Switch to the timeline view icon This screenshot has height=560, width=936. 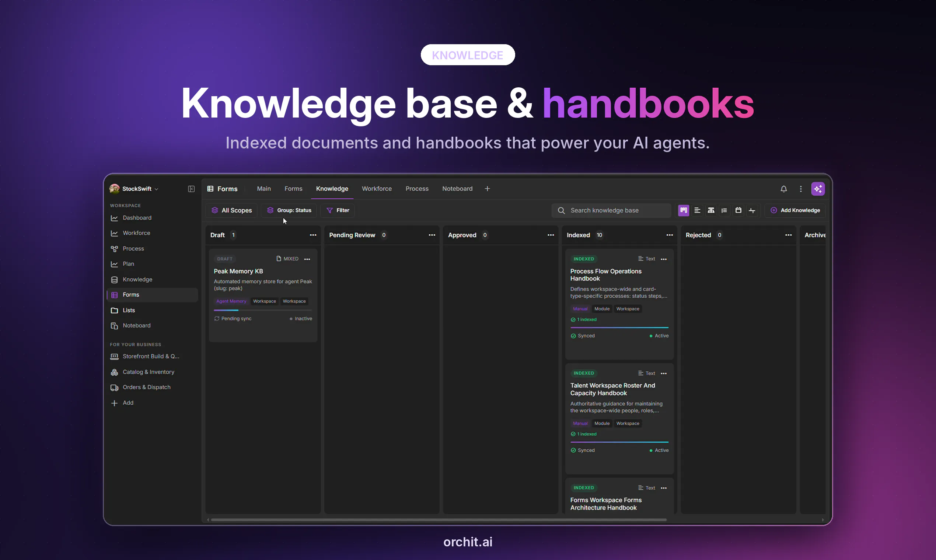[x=752, y=210]
